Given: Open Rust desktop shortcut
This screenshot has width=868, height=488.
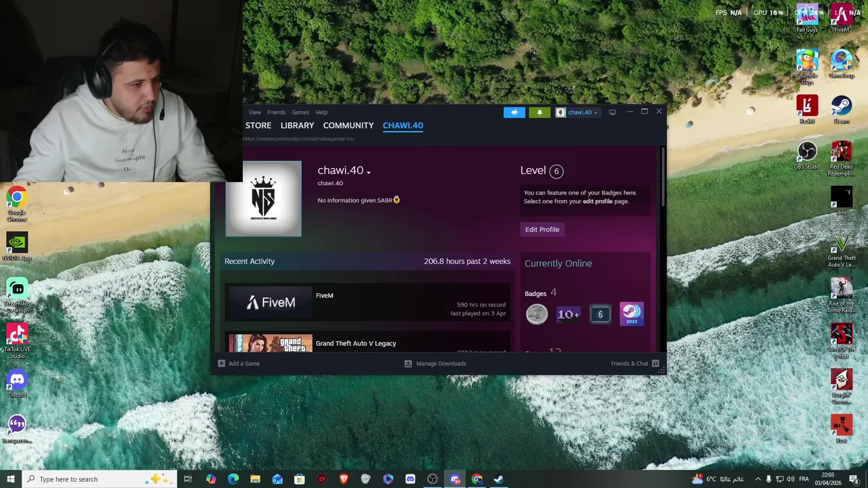Looking at the screenshot, I should click(x=842, y=428).
